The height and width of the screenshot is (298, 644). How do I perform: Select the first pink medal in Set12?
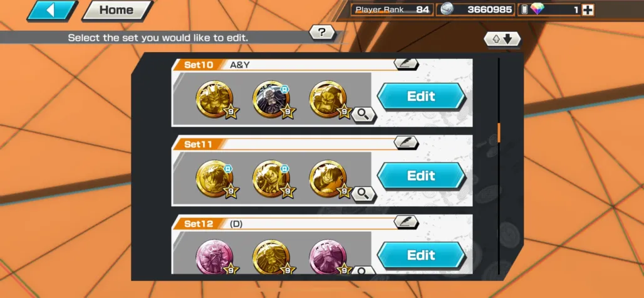tap(214, 257)
